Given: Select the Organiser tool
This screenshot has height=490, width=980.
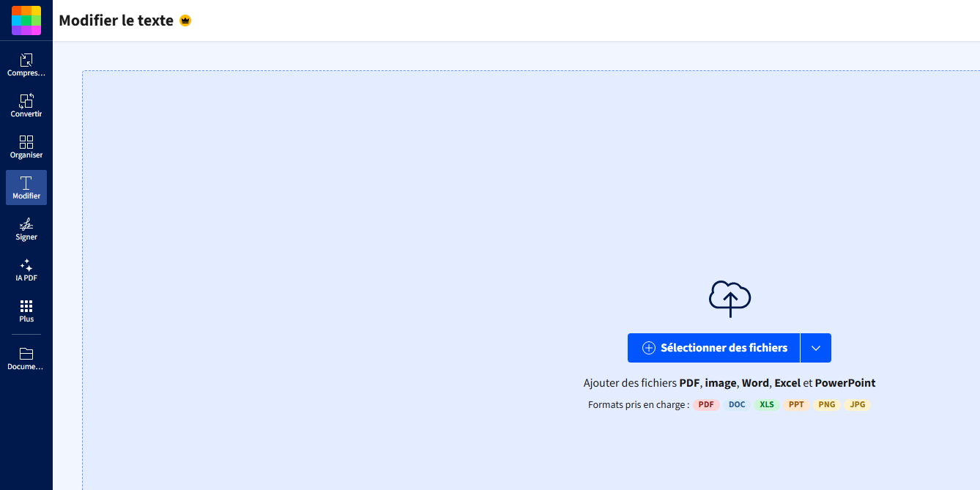Looking at the screenshot, I should (26, 146).
